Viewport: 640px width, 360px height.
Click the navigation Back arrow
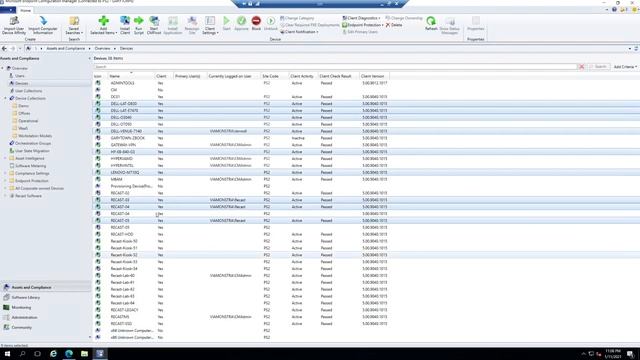point(4,49)
